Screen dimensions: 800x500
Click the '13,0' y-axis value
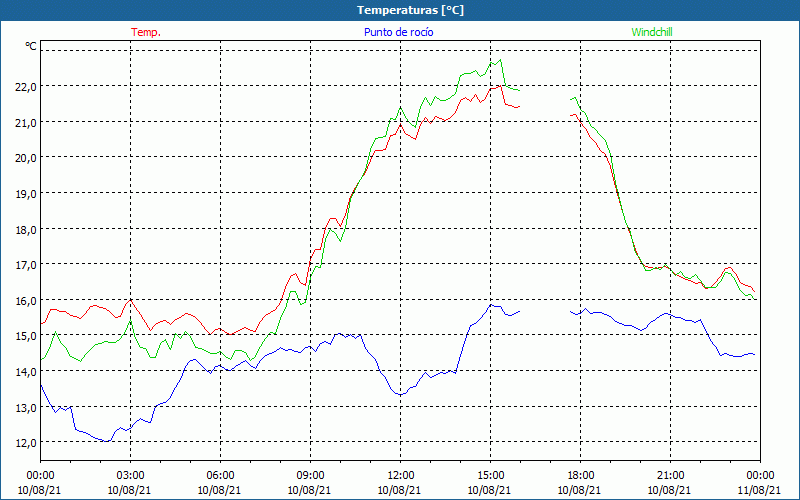pos(27,408)
